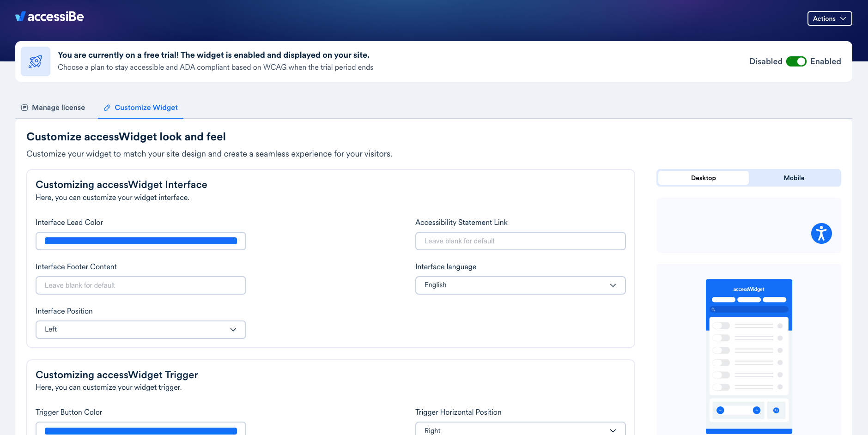Toggle the first switch in the widget preview
This screenshot has width=868, height=435.
[721, 326]
